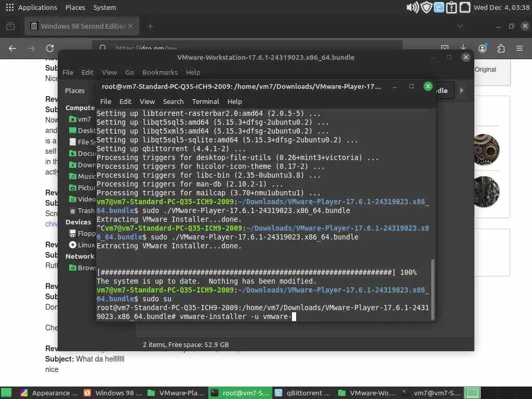
Task: Open the browser account profile icon
Action: (x=482, y=48)
